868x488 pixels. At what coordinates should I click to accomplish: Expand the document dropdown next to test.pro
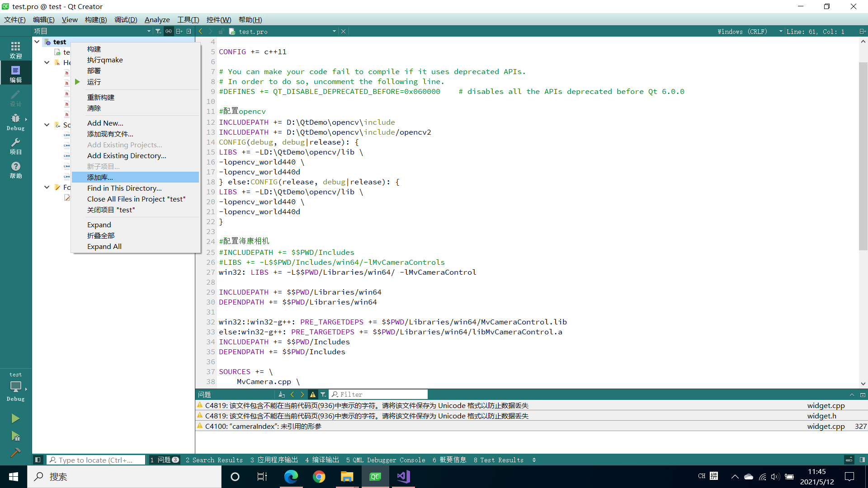(x=334, y=31)
